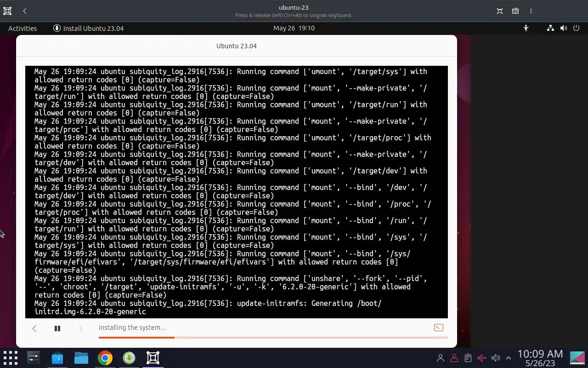Open the host volume control in system tray
The image size is (588, 368).
click(496, 358)
